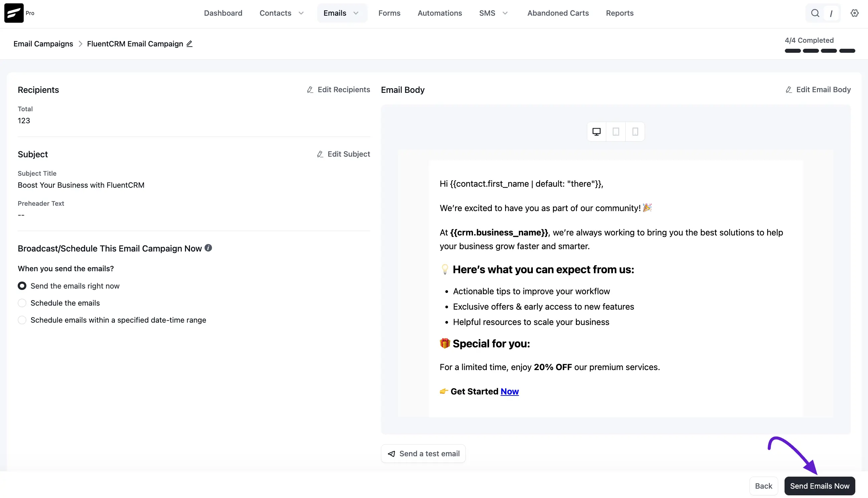Click the Edit Subject pencil icon
This screenshot has height=498, width=868.
(x=320, y=154)
